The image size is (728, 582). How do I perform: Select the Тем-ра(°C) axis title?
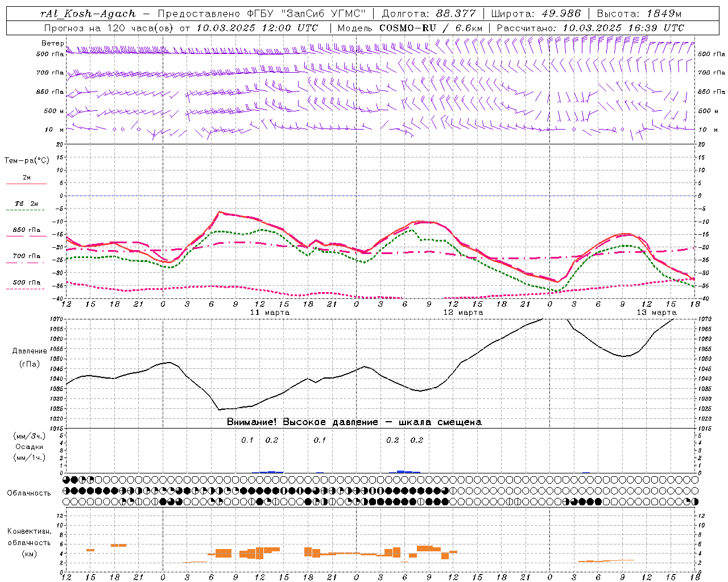(x=27, y=161)
